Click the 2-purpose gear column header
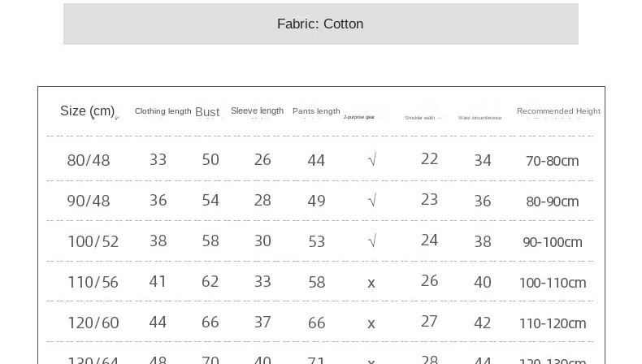The image size is (642, 364). pos(358,117)
